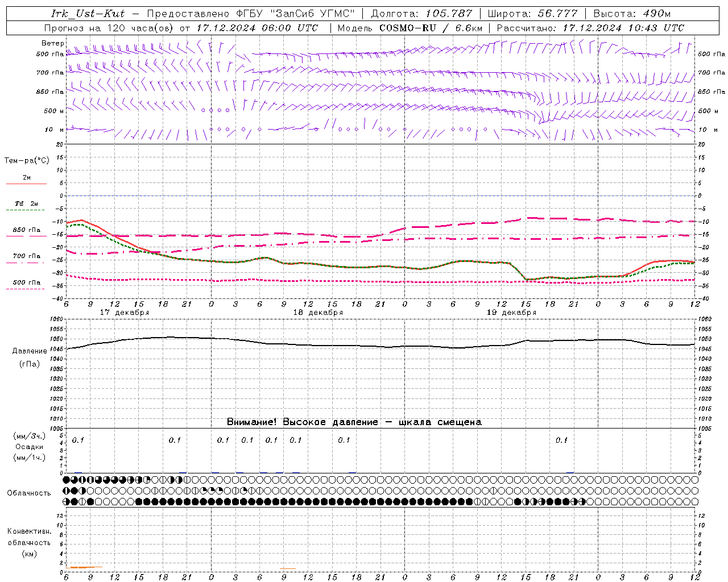Click the longitude value Долгота: 105.787
The height and width of the screenshot is (582, 728).
[x=421, y=14]
